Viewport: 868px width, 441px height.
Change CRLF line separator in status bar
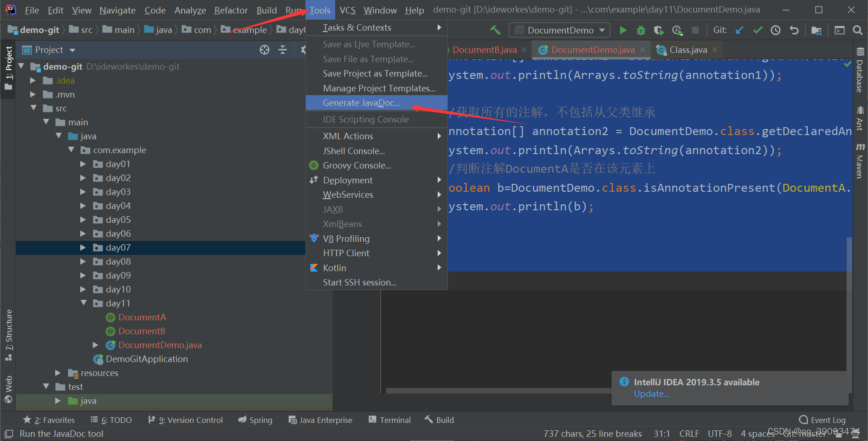[x=689, y=434]
